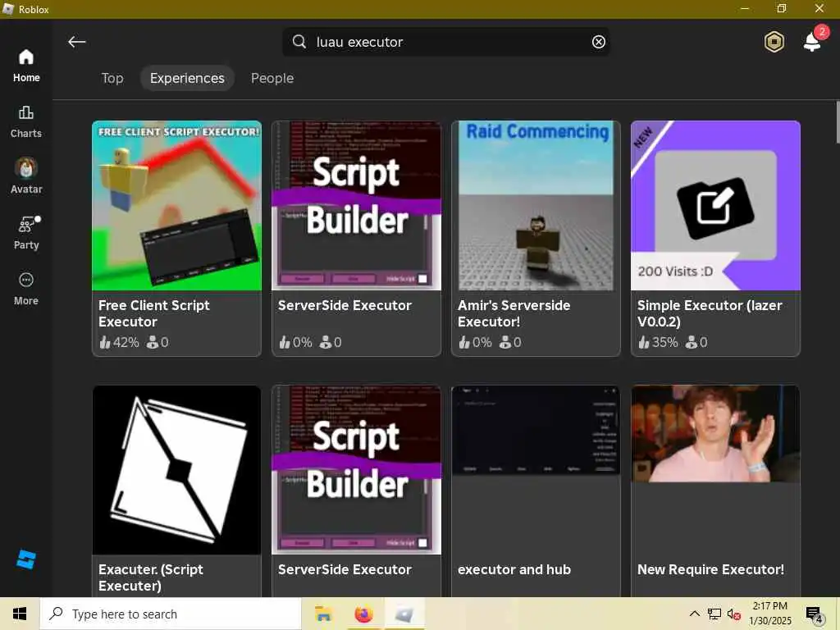Open the clock showing 2:17 PM

[769, 614]
